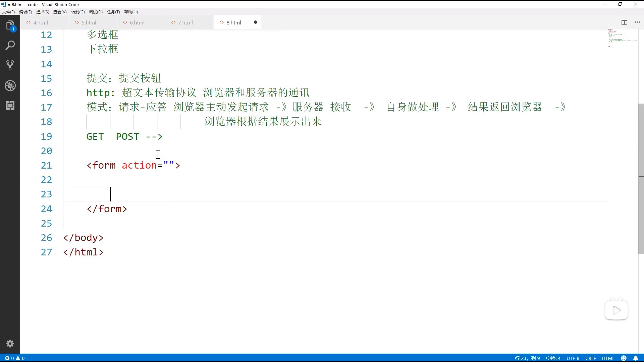Open the 文件(F) menu

coord(8,12)
